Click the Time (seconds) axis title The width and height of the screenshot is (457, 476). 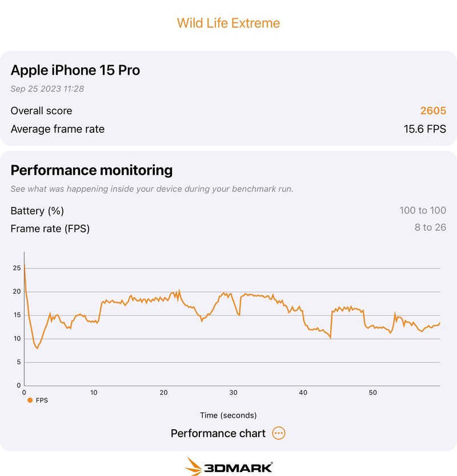[x=228, y=415]
